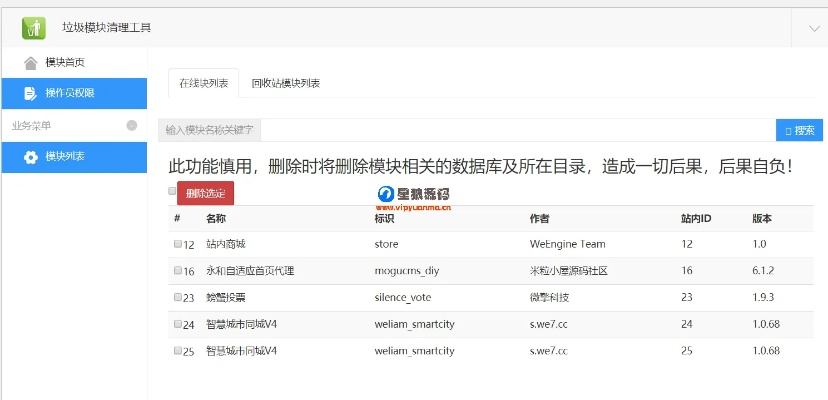828x400 pixels.
Task: Expand the top-right header chevron dropdown
Action: (814, 29)
